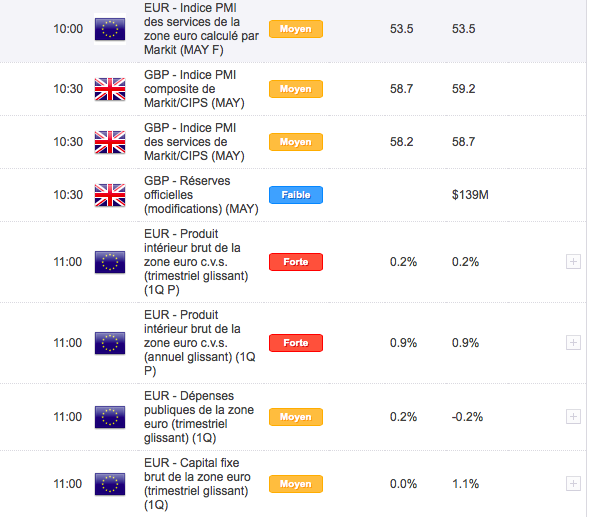Viewport: 611px width, 517px height.
Task: Click the Moyen badge for Dépenses publiques
Action: pyautogui.click(x=295, y=416)
